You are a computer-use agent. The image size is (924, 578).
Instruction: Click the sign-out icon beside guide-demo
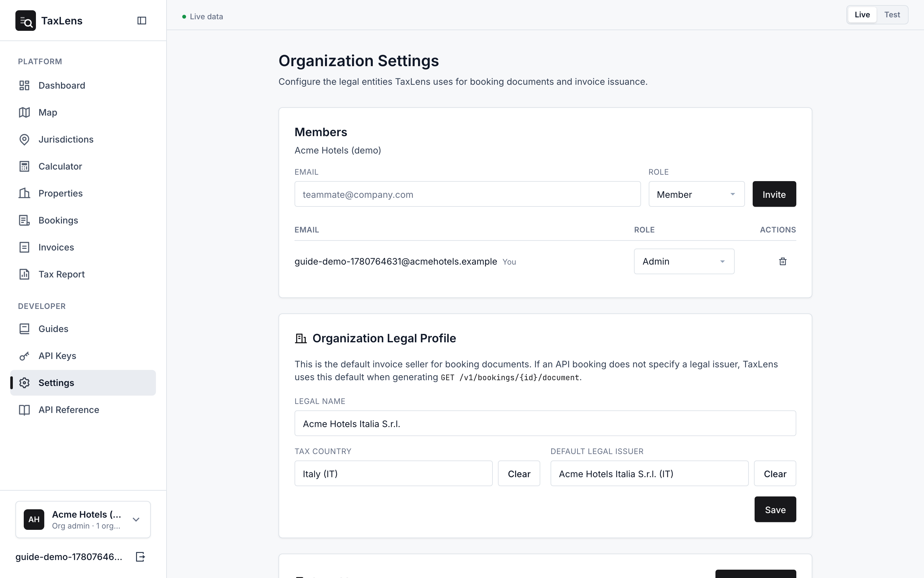(x=141, y=556)
